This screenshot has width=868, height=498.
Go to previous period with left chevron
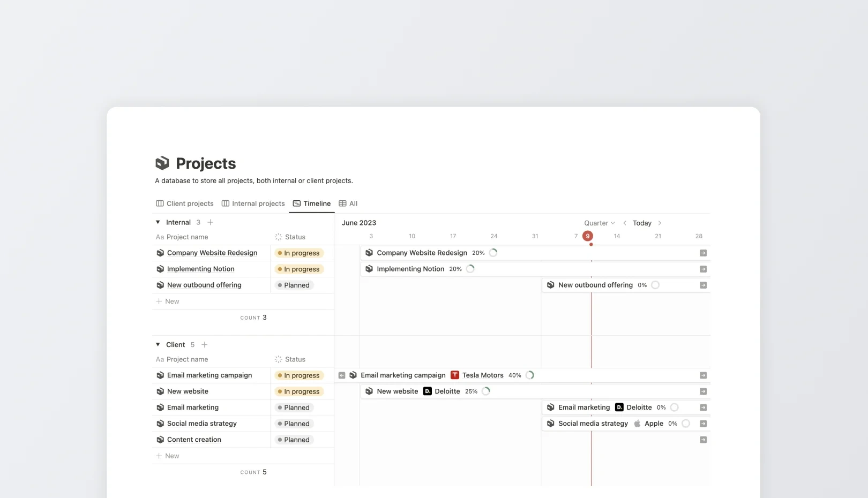tap(624, 223)
